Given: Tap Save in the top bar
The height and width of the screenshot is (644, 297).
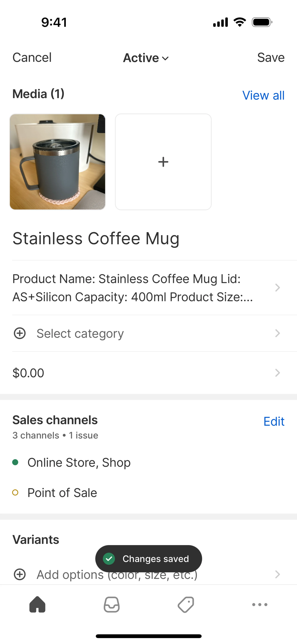Looking at the screenshot, I should (x=271, y=58).
